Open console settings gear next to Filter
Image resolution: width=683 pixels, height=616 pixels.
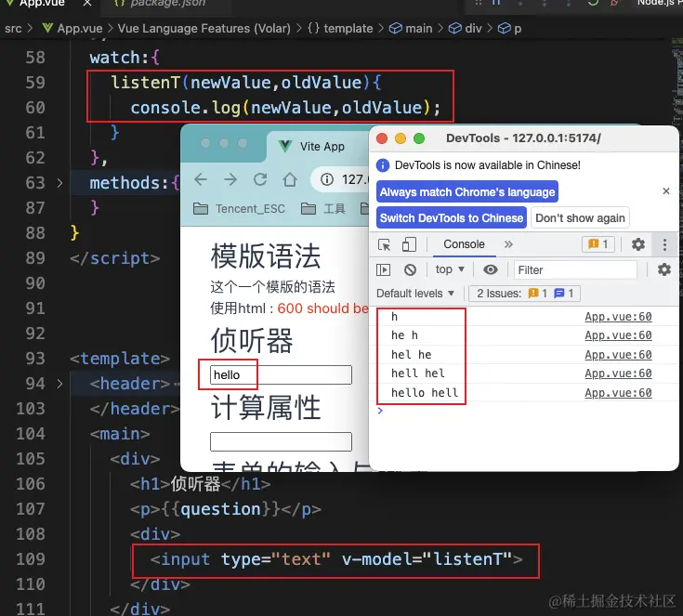pos(663,269)
